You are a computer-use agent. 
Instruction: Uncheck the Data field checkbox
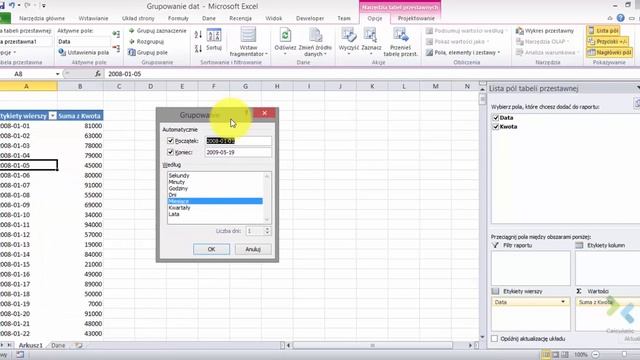[496, 118]
